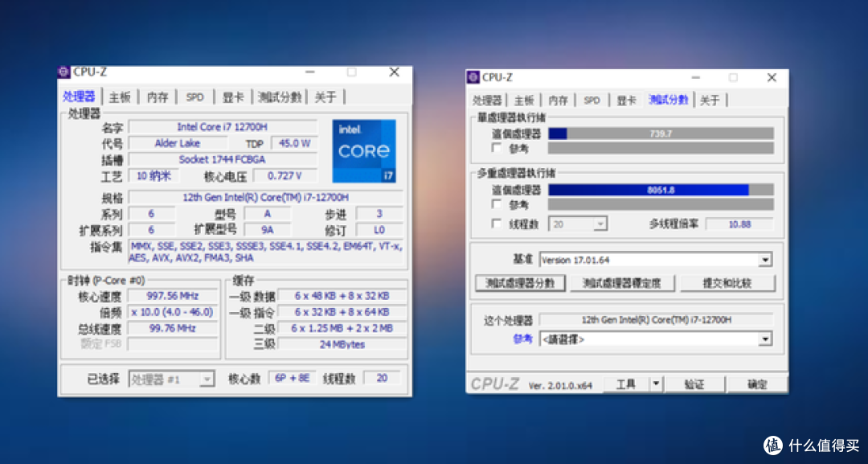868x464 pixels.
Task: Open the 内存 tab in the left window
Action: (158, 97)
